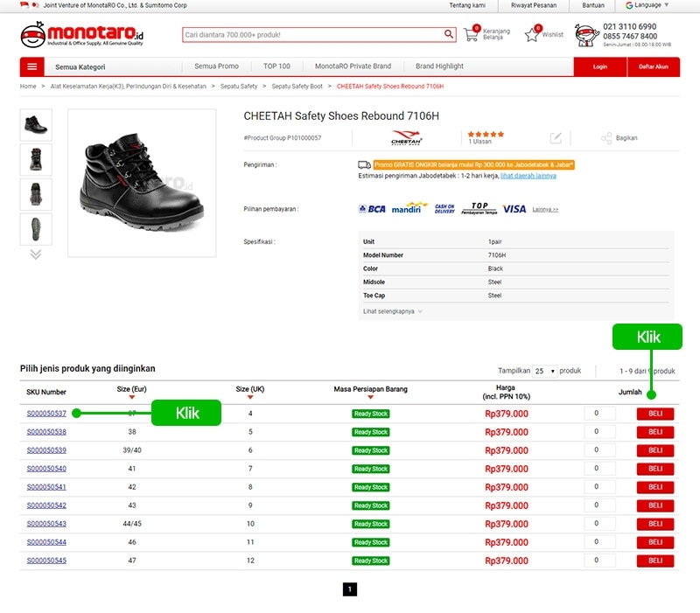Viewport: 700px width, 613px height.
Task: Click the write review pencil icon
Action: click(556, 138)
